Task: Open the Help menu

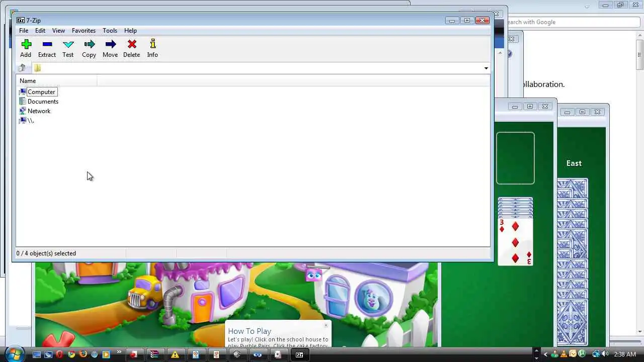Action: pyautogui.click(x=130, y=31)
